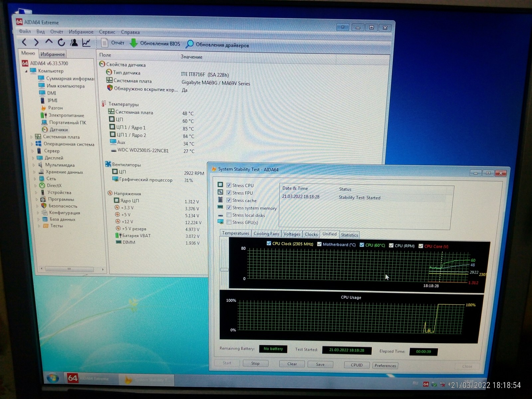Click the Электропитание icon in tree
Image resolution: width=532 pixels, height=399 pixels.
[x=44, y=115]
